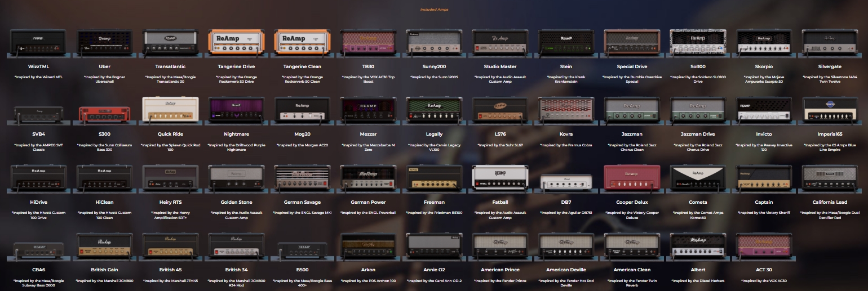Pick the purple Nightmare amp head

pos(236,110)
